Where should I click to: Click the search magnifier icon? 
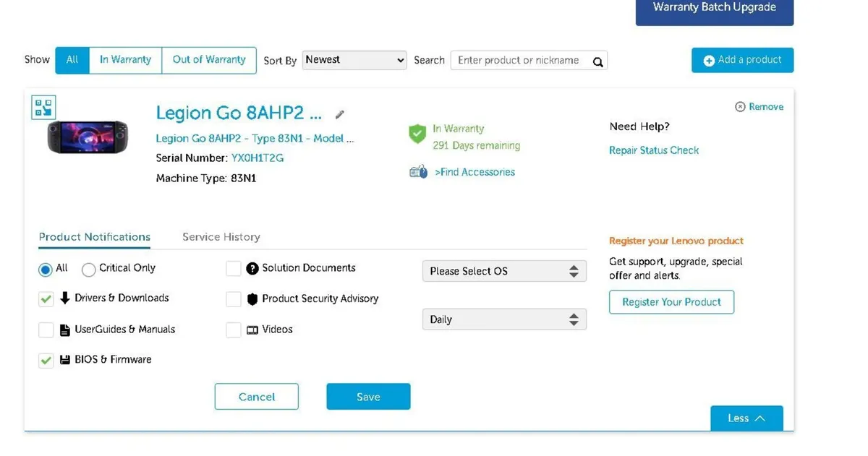[x=597, y=61]
